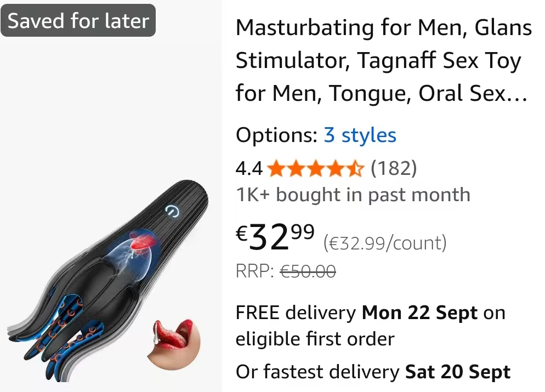Click the FREE delivery text
The width and height of the screenshot is (545, 392).
[x=296, y=313]
